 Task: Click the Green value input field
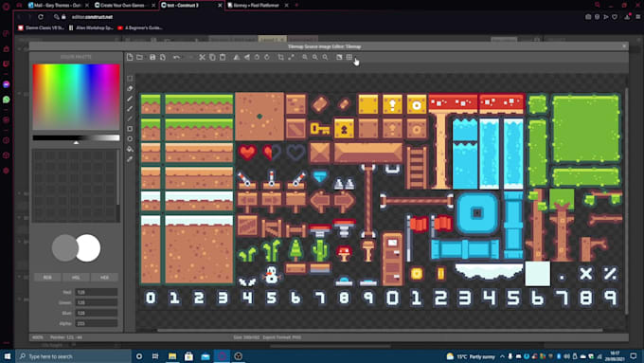[97, 302]
